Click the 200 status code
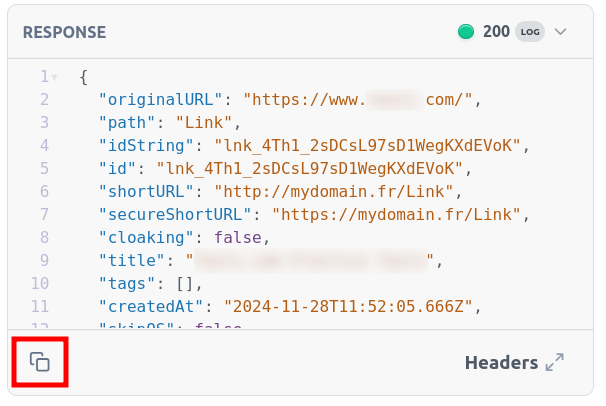Viewport: 606px width, 406px height. pos(496,32)
